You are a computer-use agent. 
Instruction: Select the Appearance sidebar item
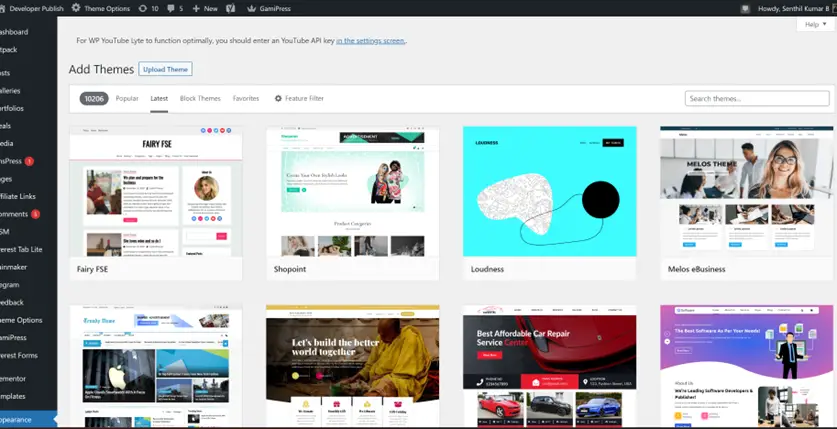pyautogui.click(x=28, y=419)
